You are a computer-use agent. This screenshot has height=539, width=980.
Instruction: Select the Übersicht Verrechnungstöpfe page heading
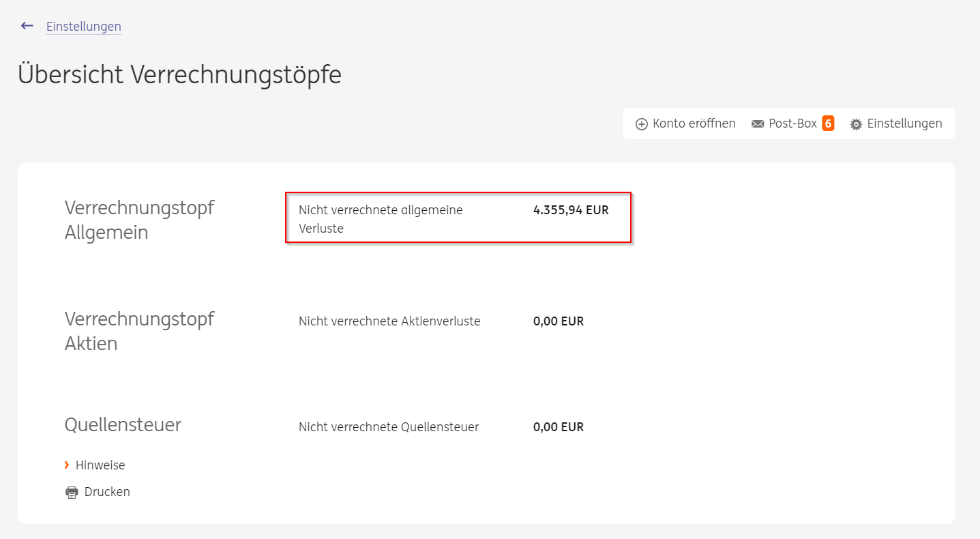tap(179, 74)
